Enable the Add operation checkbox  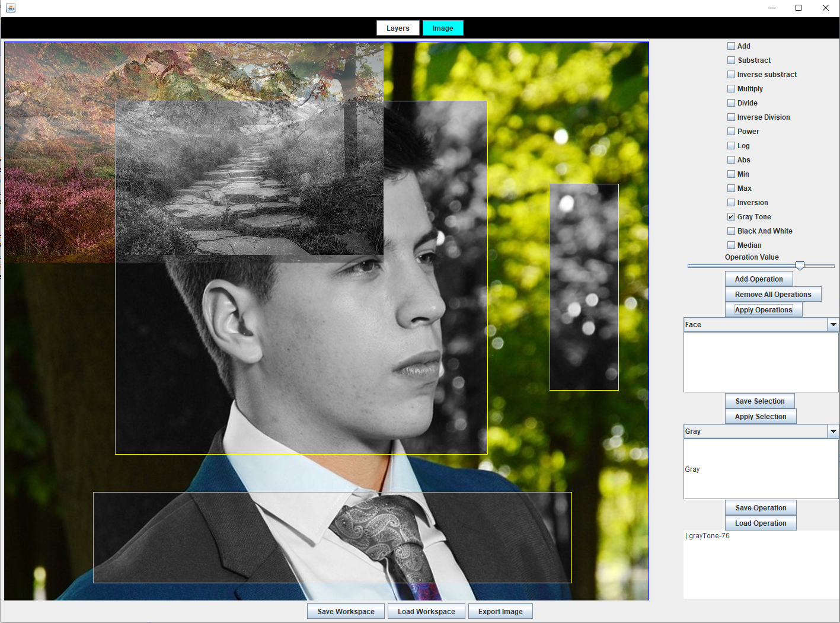(x=732, y=46)
